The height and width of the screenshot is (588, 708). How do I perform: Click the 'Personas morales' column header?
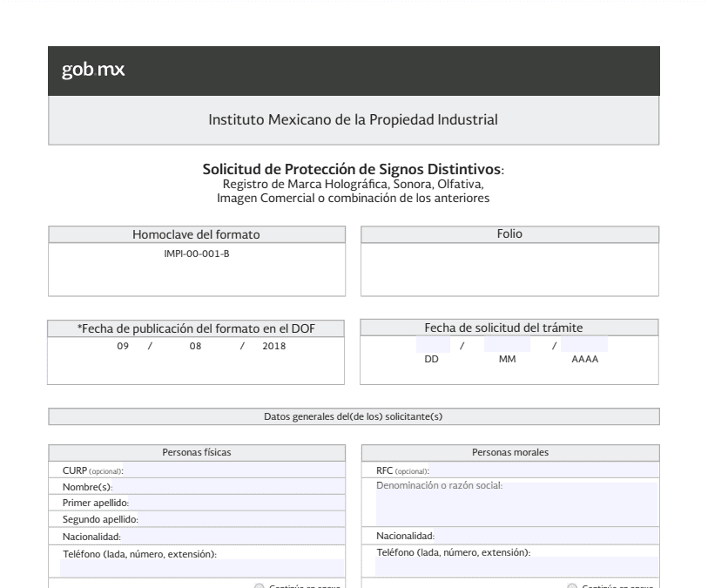pyautogui.click(x=510, y=452)
